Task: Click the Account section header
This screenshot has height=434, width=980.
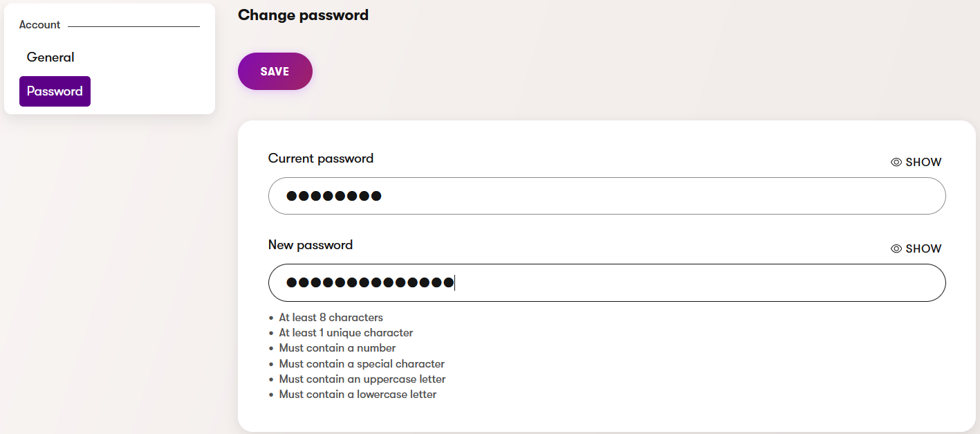Action: tap(39, 25)
